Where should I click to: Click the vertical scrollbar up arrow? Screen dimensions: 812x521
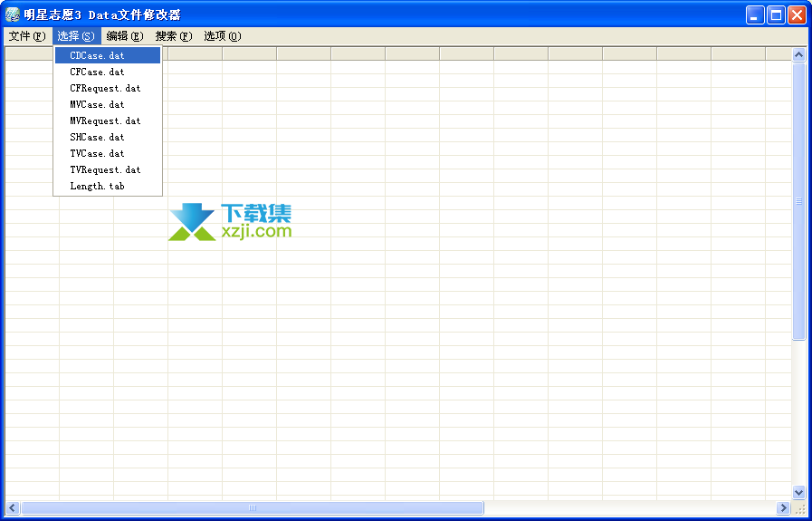(798, 54)
